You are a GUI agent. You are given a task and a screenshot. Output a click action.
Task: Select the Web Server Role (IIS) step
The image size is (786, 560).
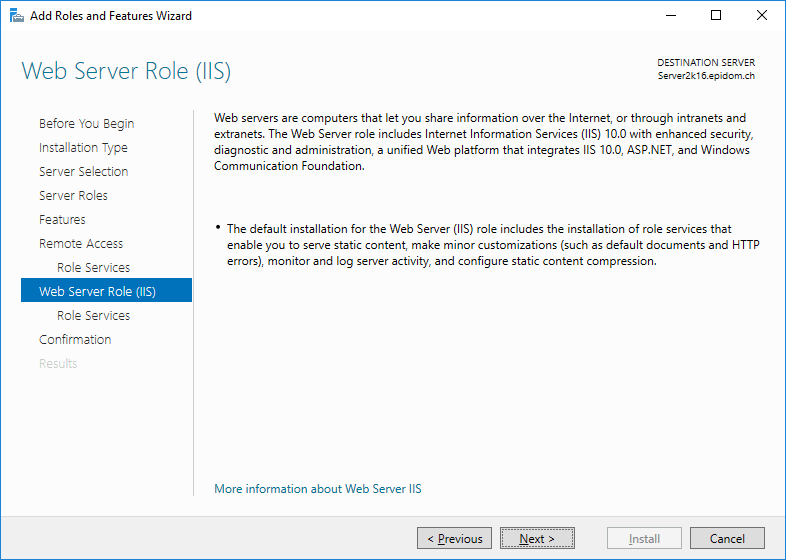tap(106, 290)
